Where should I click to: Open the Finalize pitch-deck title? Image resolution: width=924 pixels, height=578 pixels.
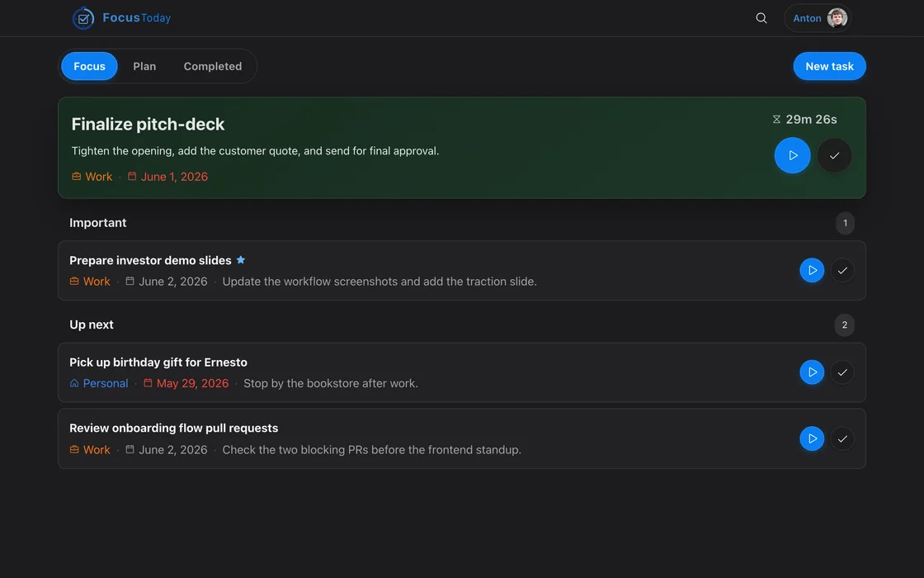pyautogui.click(x=148, y=124)
